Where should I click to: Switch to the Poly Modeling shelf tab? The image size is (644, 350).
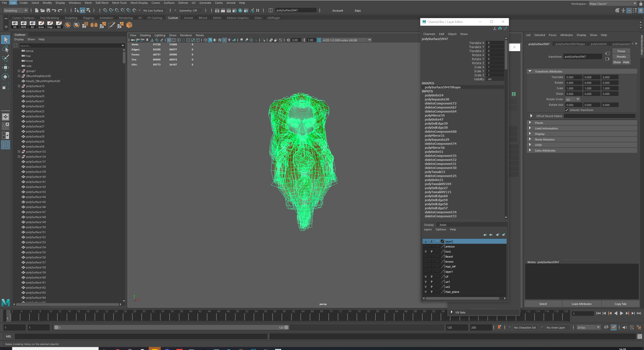click(49, 18)
